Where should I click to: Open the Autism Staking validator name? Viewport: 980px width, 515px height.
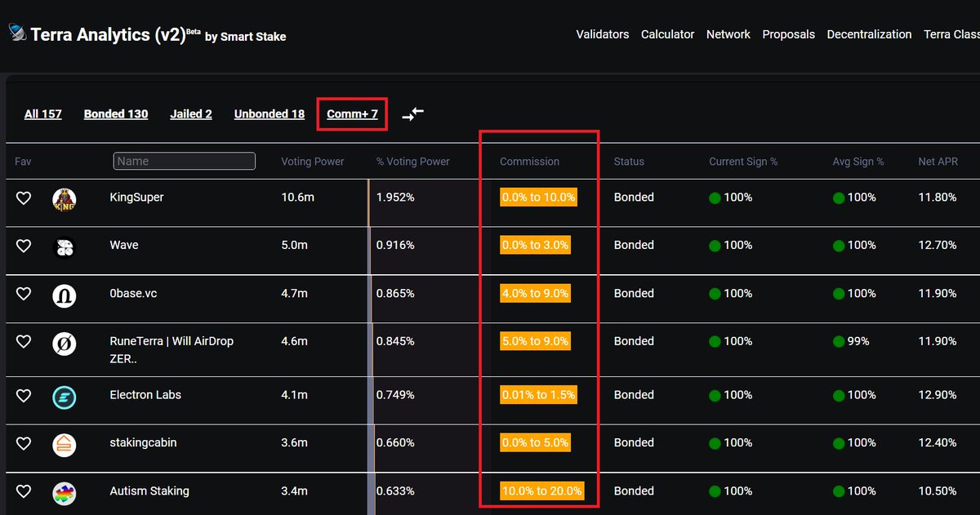[149, 491]
